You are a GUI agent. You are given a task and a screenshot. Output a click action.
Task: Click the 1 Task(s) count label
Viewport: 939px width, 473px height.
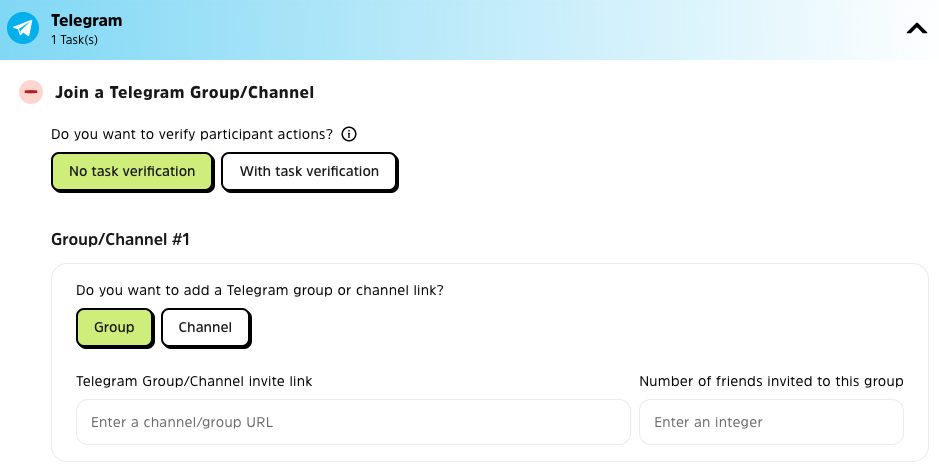click(74, 40)
